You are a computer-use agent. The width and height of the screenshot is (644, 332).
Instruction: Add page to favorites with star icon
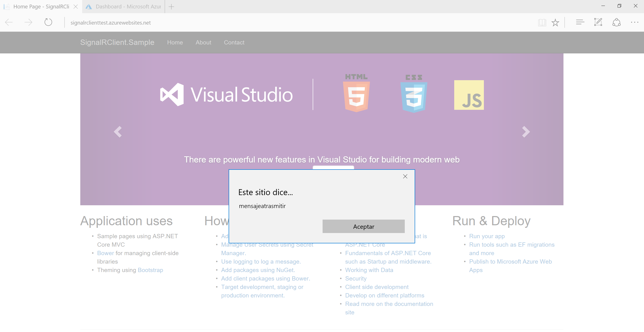coord(555,23)
